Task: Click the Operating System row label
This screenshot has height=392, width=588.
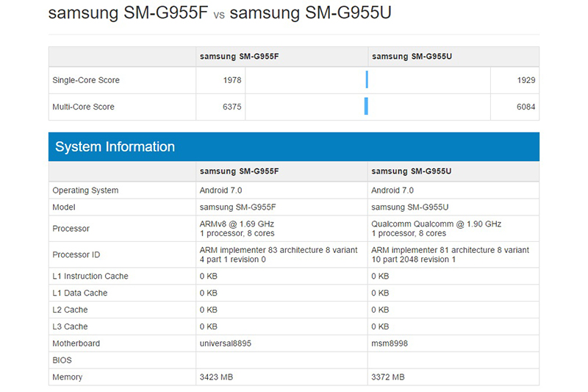Action: 85,190
